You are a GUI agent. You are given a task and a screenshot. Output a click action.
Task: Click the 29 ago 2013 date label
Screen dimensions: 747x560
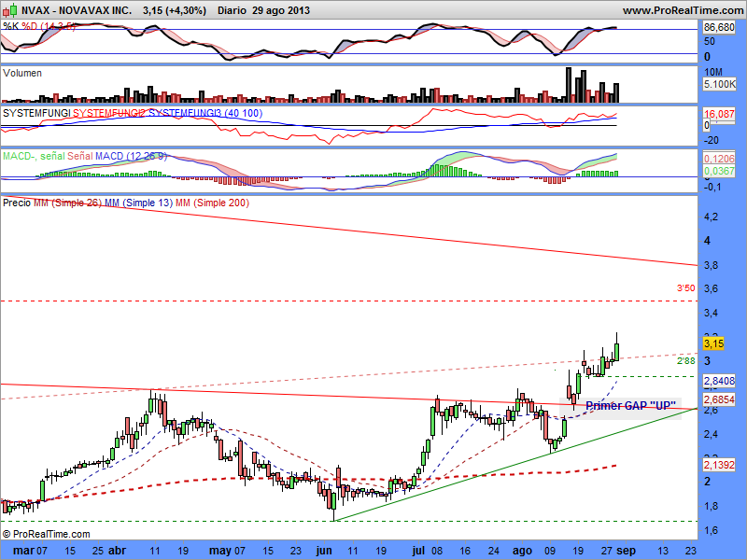click(x=281, y=10)
